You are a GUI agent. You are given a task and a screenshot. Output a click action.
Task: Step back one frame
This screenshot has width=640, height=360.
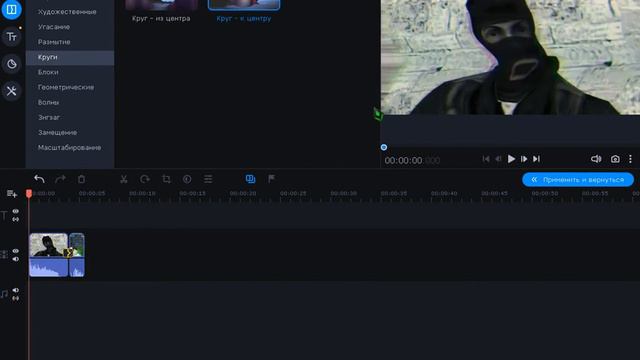[498, 159]
